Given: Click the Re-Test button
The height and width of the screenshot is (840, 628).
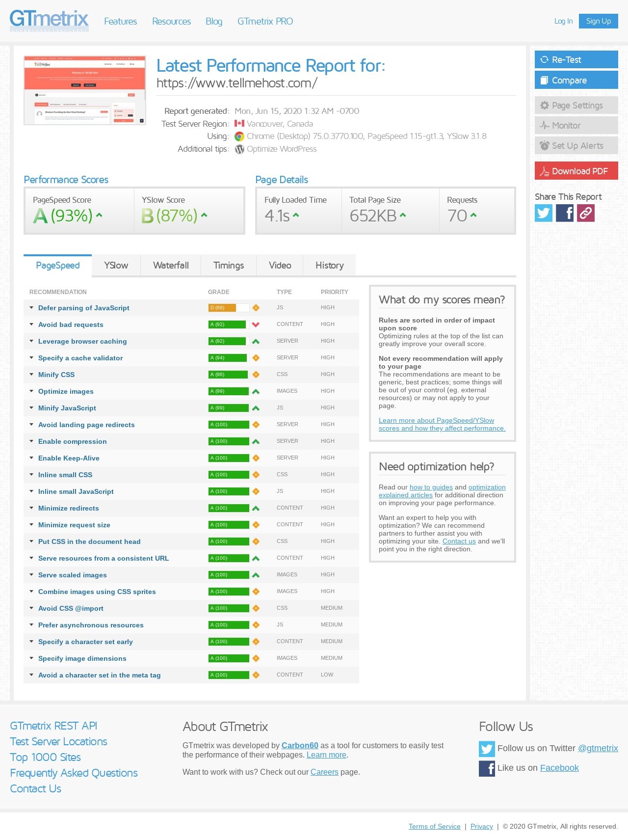Looking at the screenshot, I should point(576,59).
